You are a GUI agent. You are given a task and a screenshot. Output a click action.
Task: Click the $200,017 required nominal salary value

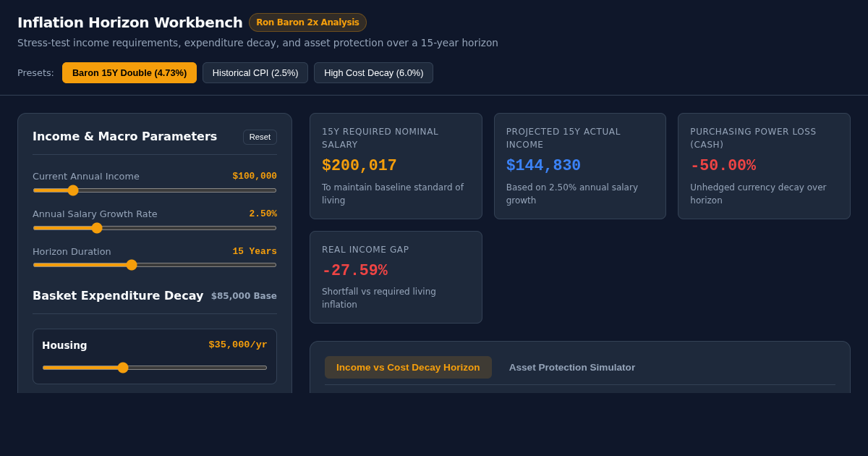pos(359,166)
